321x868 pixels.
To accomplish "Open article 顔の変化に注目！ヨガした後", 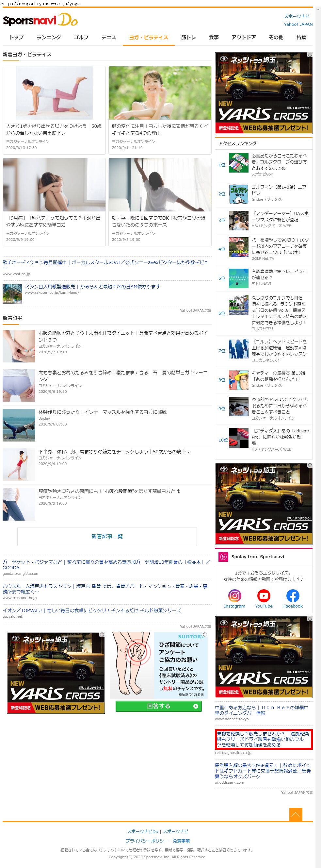I will click(x=160, y=129).
